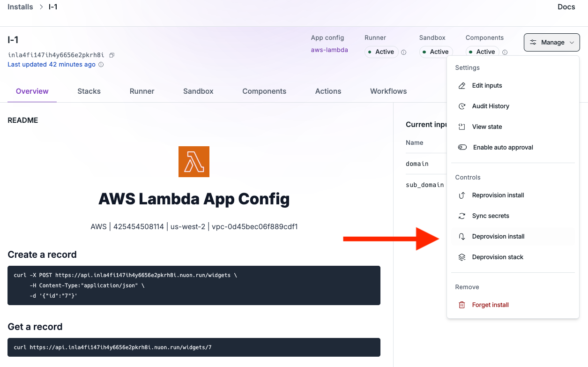
Task: Open Audit History from menu
Action: click(513, 106)
